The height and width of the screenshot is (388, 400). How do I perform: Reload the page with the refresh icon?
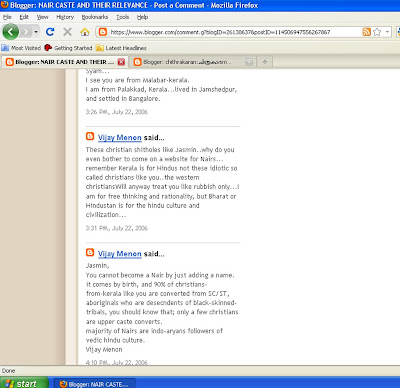50,32
